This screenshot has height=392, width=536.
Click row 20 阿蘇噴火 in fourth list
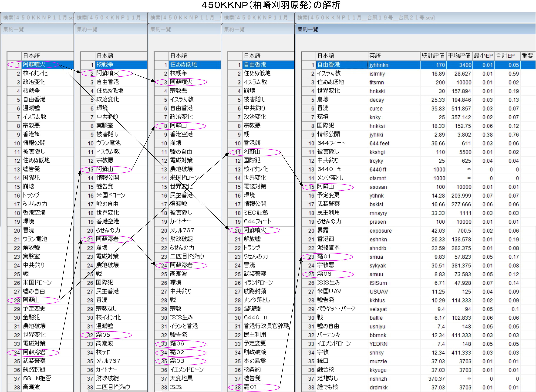coord(255,230)
